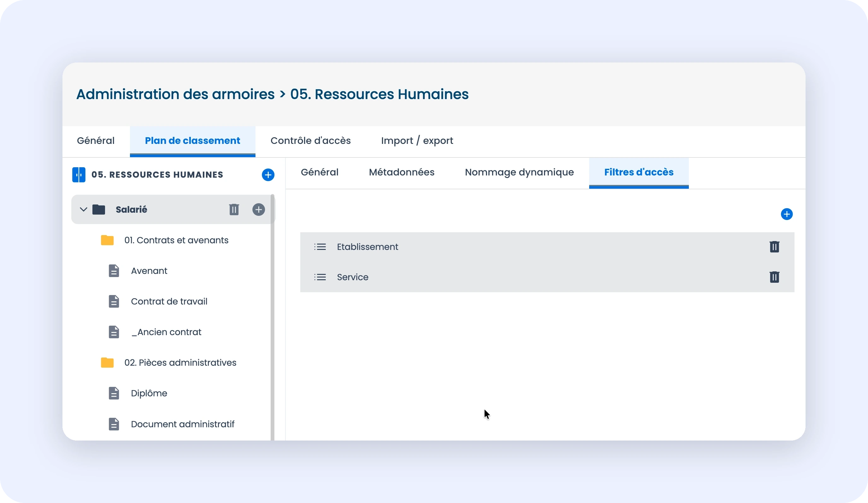The image size is (868, 503).
Task: Click Administration des armoires breadcrumb
Action: (x=175, y=94)
